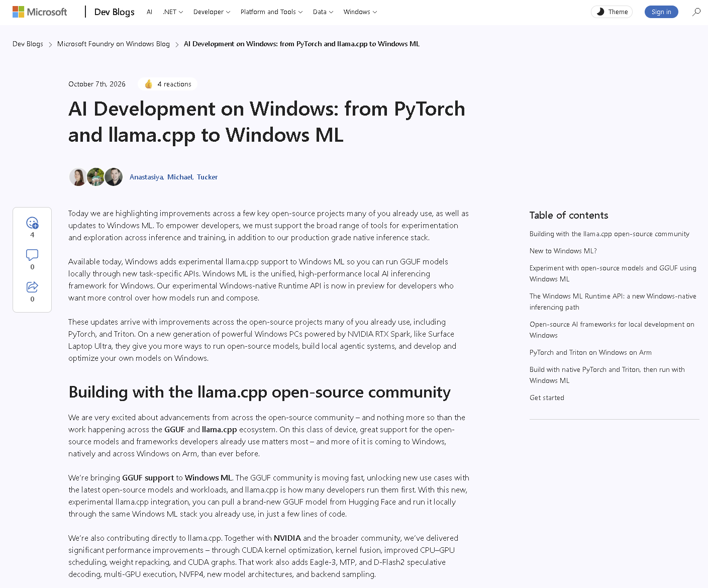Click the Microsoft logo
The image size is (708, 588).
[x=40, y=12]
